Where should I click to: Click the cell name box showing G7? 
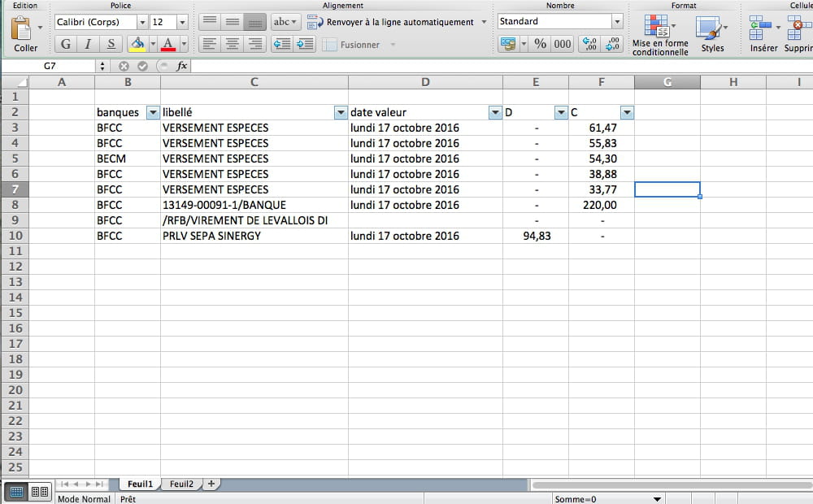50,66
